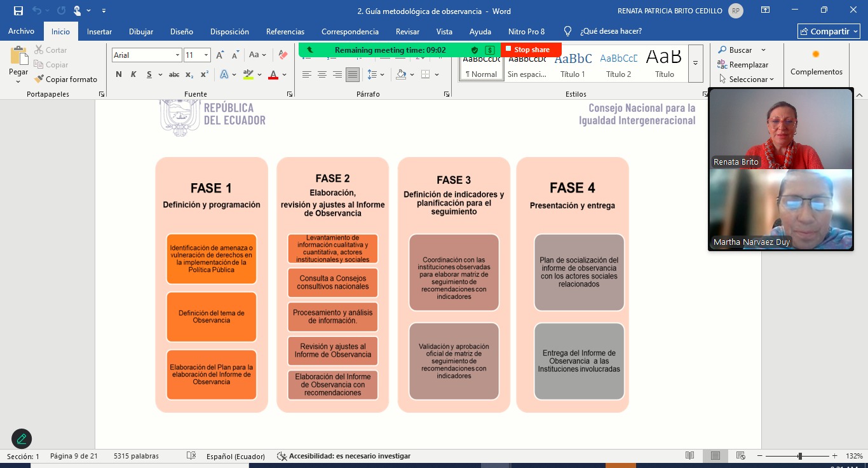Image resolution: width=868 pixels, height=468 pixels.
Task: Open the Portapapeles dialog launcher
Action: [102, 94]
